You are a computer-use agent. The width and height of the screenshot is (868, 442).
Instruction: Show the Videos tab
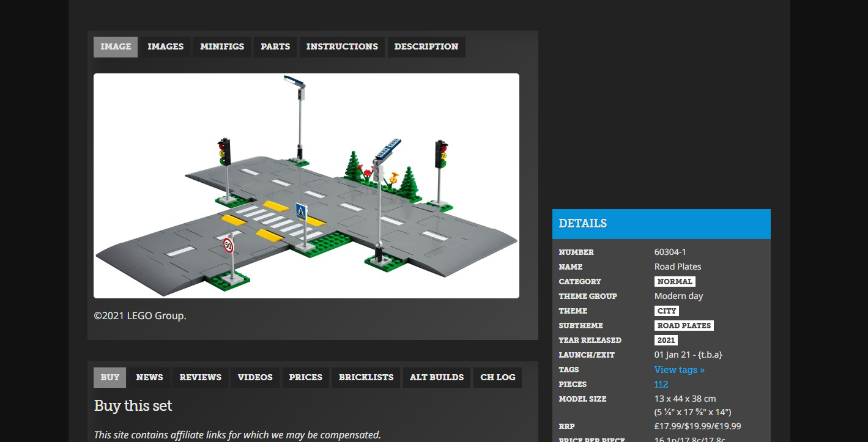255,378
